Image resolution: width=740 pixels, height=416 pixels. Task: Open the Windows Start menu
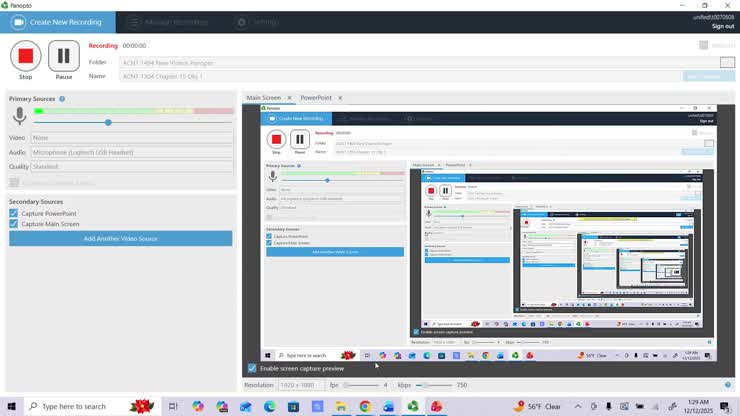tap(12, 407)
